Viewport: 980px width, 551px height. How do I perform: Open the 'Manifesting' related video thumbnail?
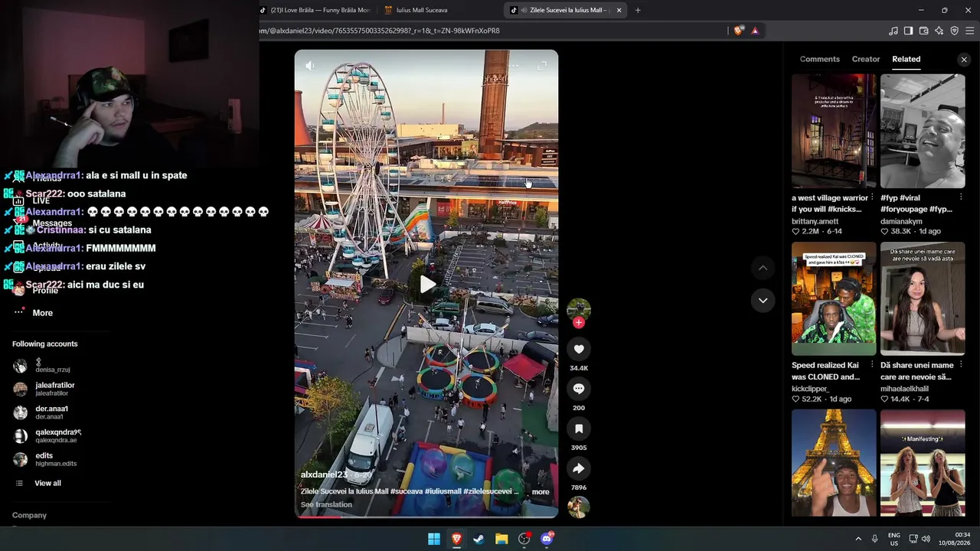pos(923,462)
